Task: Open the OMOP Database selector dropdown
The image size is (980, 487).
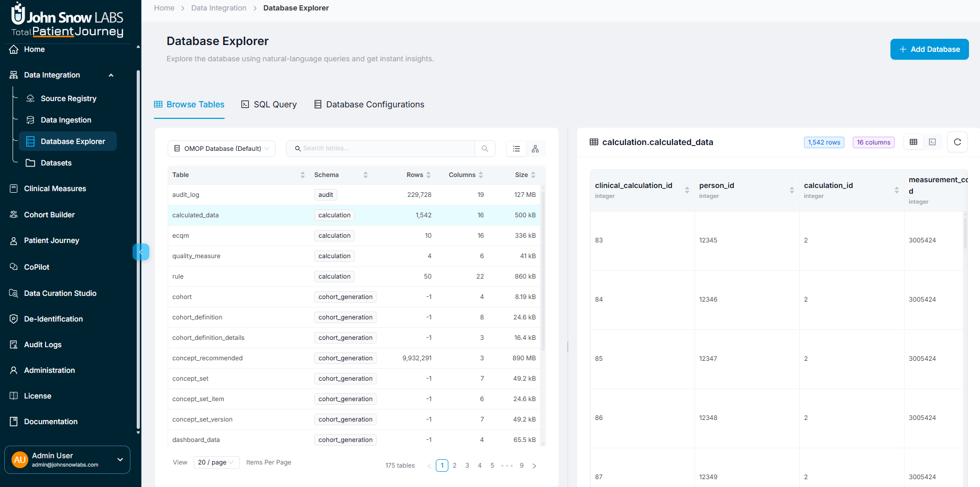Action: 221,148
